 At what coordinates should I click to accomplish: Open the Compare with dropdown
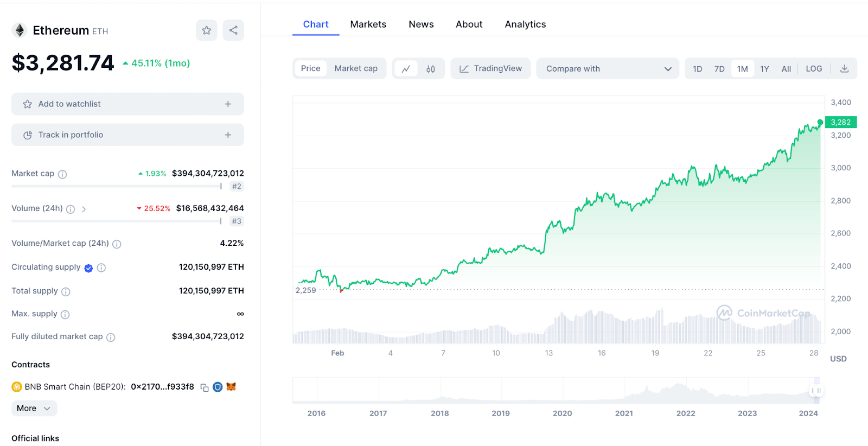(x=608, y=69)
